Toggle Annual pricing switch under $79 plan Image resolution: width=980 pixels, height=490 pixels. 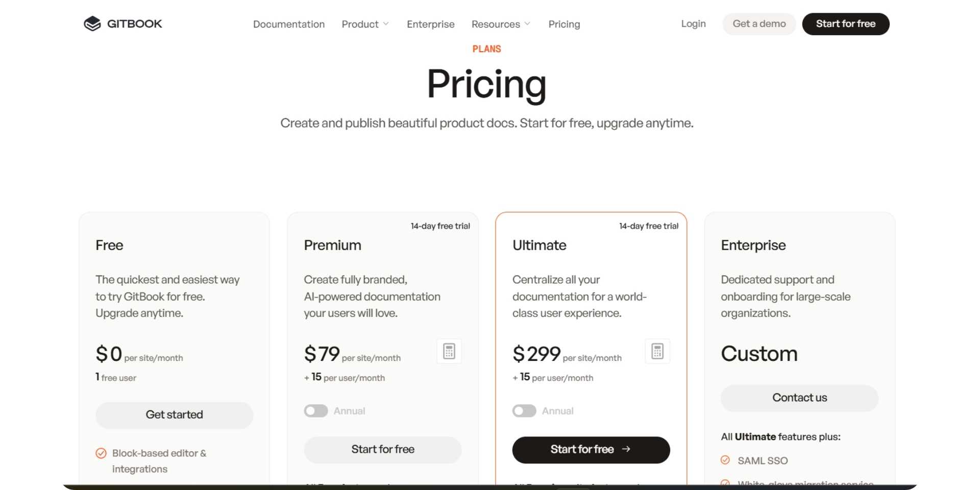click(315, 411)
